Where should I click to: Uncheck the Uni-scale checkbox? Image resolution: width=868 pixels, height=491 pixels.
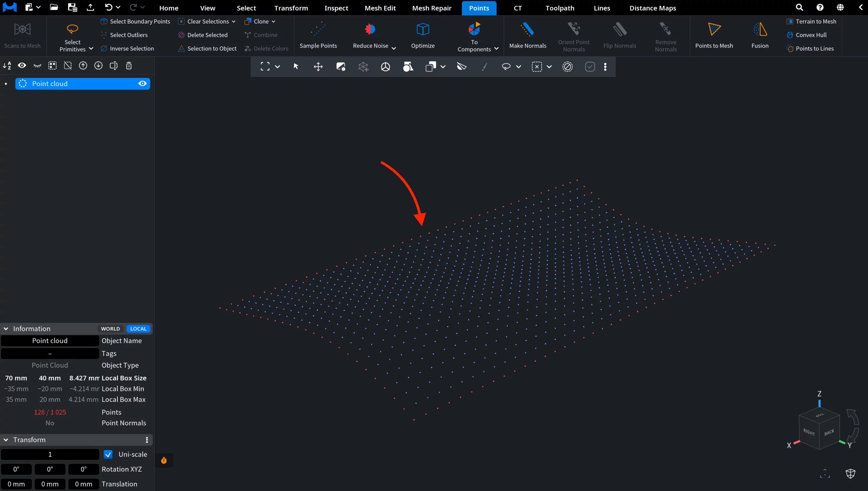[x=108, y=454]
